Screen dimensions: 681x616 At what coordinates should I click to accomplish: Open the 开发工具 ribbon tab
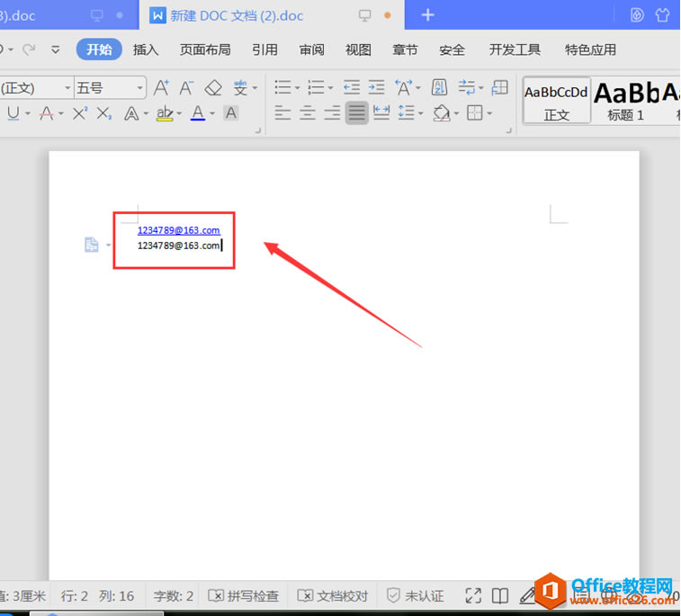[x=515, y=49]
